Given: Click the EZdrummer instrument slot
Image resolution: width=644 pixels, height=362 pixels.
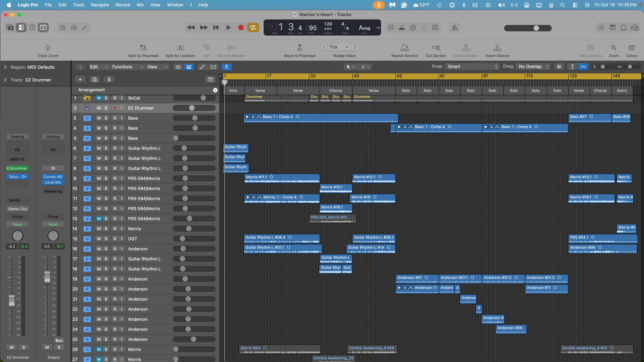Looking at the screenshot, I should click(17, 168).
